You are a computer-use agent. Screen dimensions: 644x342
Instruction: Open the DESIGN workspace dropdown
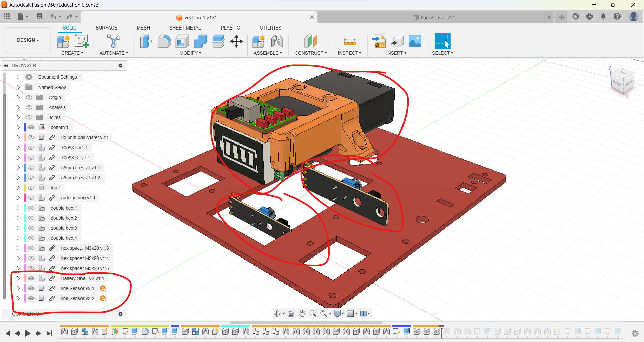(28, 40)
